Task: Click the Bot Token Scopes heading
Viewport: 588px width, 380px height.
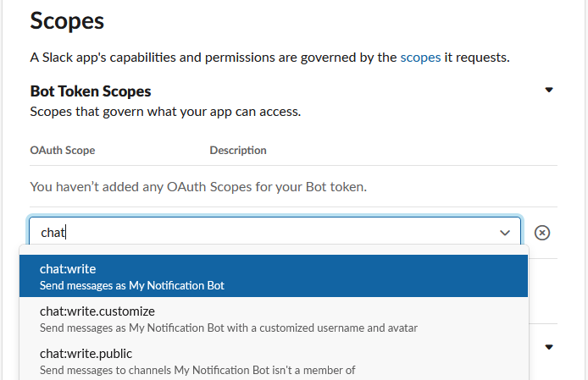Action: 91,91
